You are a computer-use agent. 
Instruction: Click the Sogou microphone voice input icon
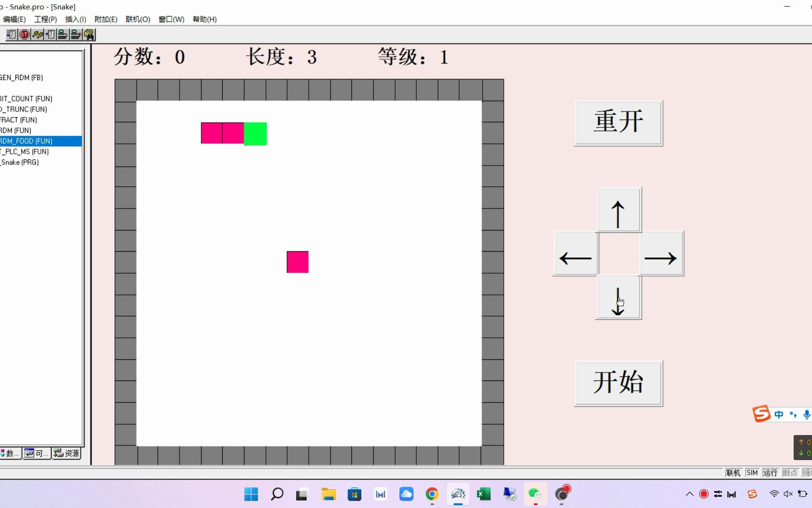807,414
